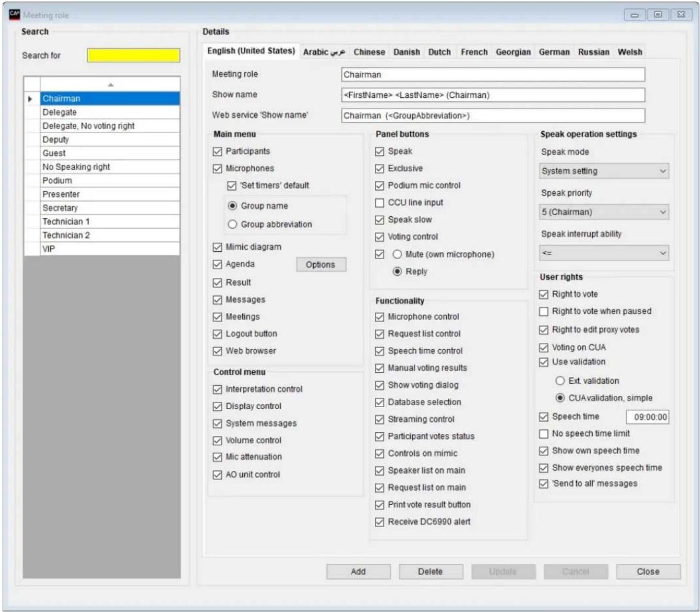Open the Danish tab
Viewport: 700px width, 612px height.
[407, 52]
